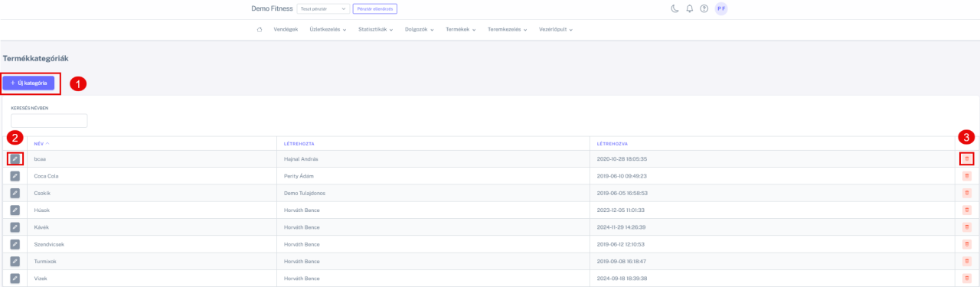This screenshot has height=287, width=980.
Task: Sort by the LÉTREHOZVA column header
Action: coord(612,143)
